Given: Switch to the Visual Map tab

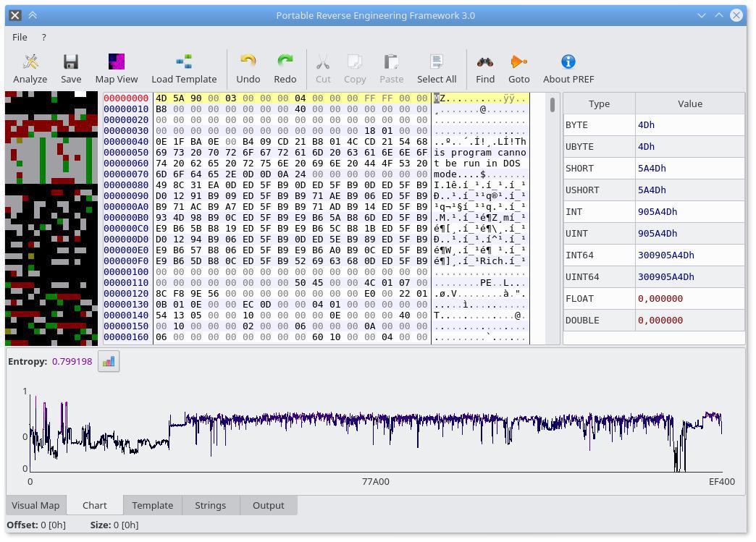Looking at the screenshot, I should pyautogui.click(x=35, y=505).
